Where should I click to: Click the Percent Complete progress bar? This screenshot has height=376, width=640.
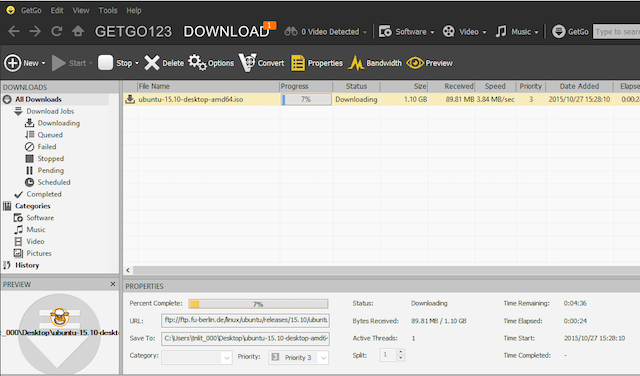point(258,304)
